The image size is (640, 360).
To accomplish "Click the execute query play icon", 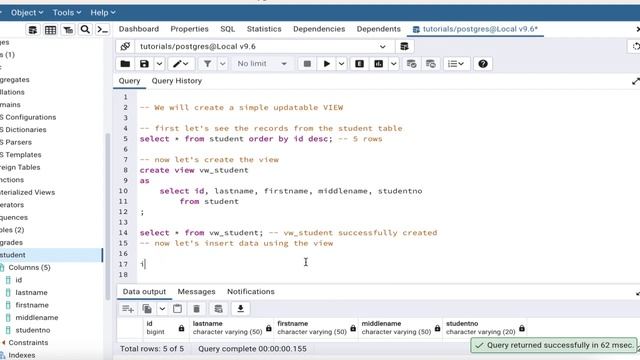I will (x=327, y=64).
